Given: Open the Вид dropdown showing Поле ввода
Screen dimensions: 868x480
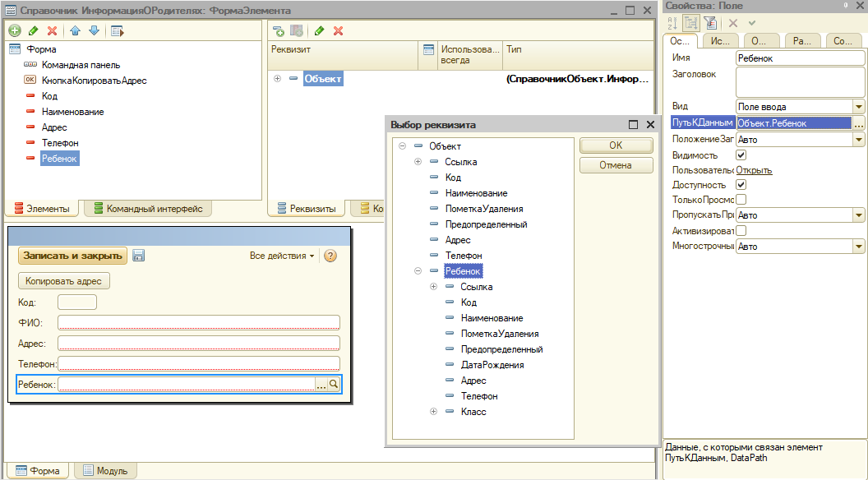Looking at the screenshot, I should [859, 106].
